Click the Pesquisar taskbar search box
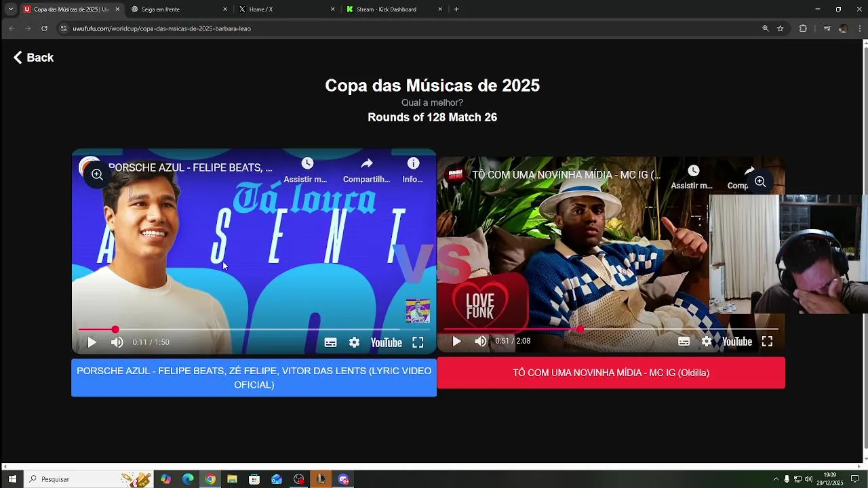The height and width of the screenshot is (488, 868). [x=88, y=479]
